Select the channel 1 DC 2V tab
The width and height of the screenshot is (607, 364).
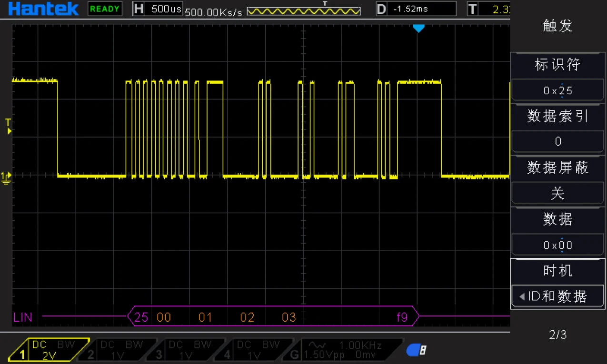click(x=53, y=350)
